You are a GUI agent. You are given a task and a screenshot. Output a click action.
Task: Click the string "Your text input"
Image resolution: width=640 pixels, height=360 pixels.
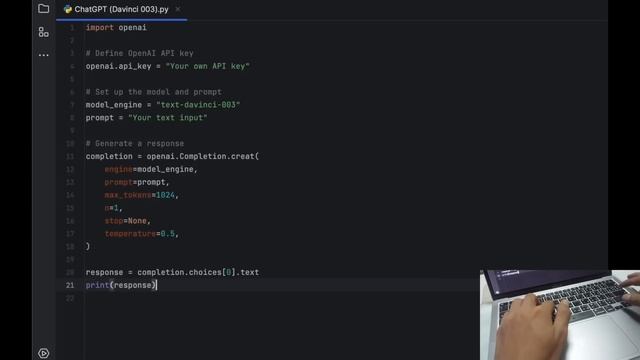(x=168, y=118)
